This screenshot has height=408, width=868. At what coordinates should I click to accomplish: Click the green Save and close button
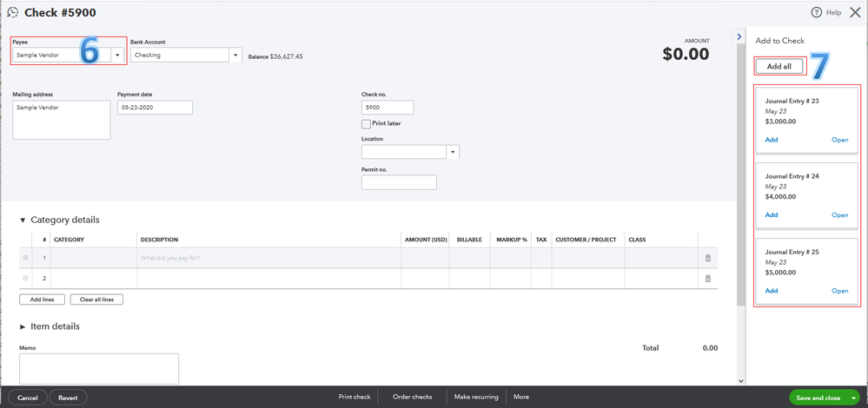[x=818, y=398]
